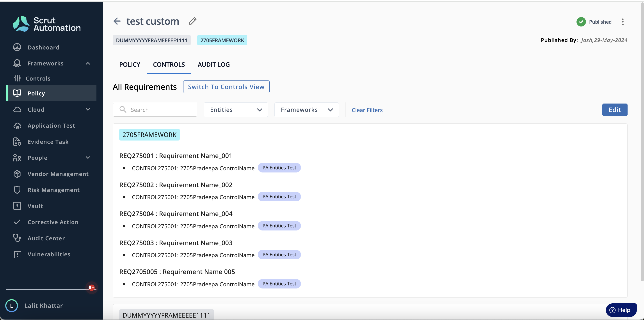Click the Clear Filters link
The image size is (644, 320).
coord(367,110)
